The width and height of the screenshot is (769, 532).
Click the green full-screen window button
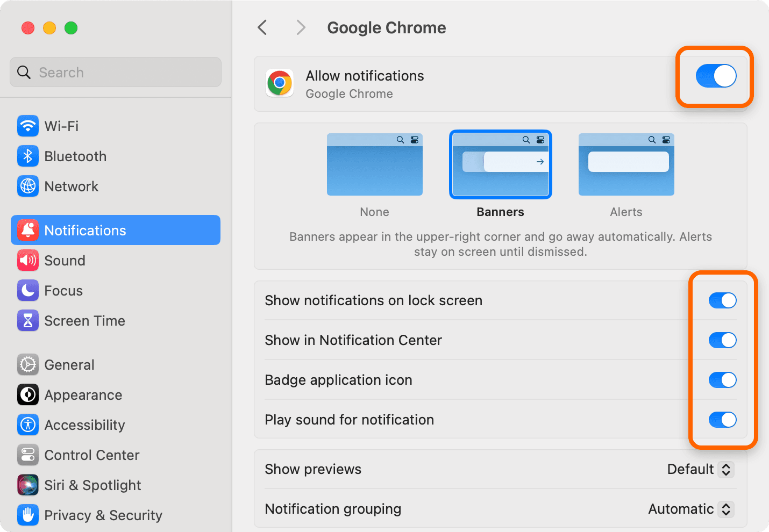(71, 28)
